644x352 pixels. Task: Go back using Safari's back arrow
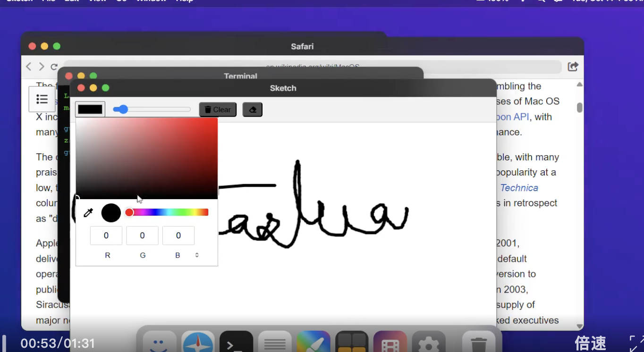pyautogui.click(x=29, y=67)
